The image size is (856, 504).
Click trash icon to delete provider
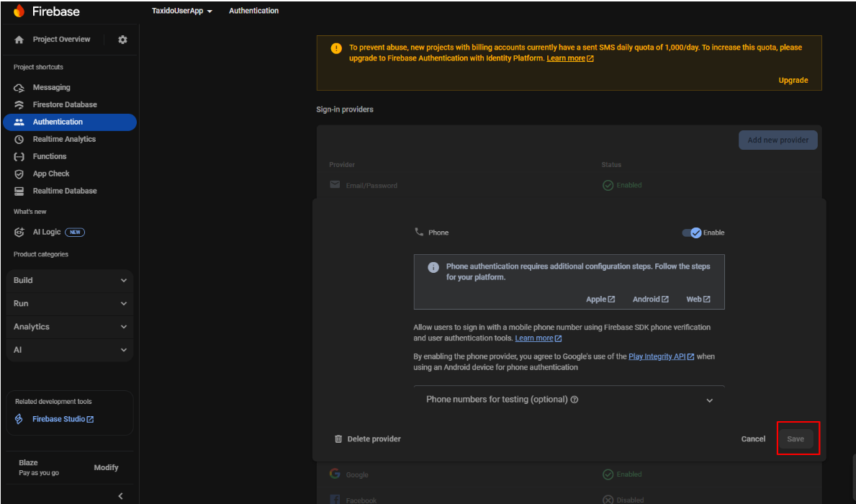[x=338, y=439]
